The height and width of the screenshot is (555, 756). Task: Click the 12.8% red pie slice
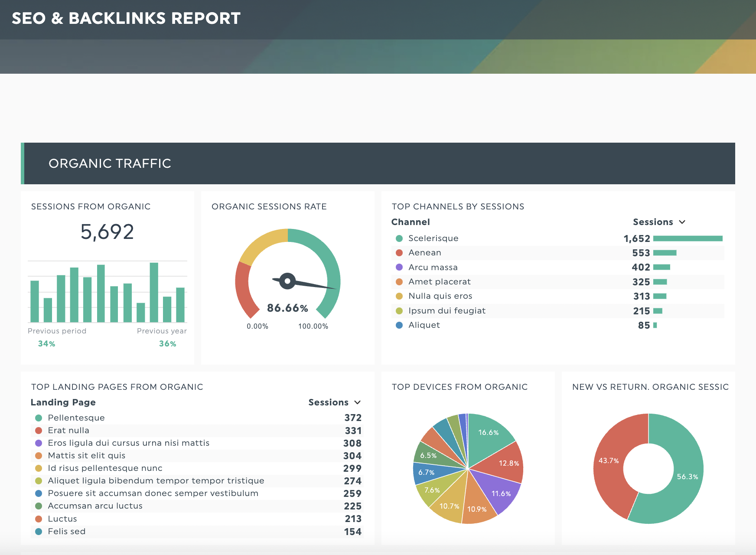503,464
